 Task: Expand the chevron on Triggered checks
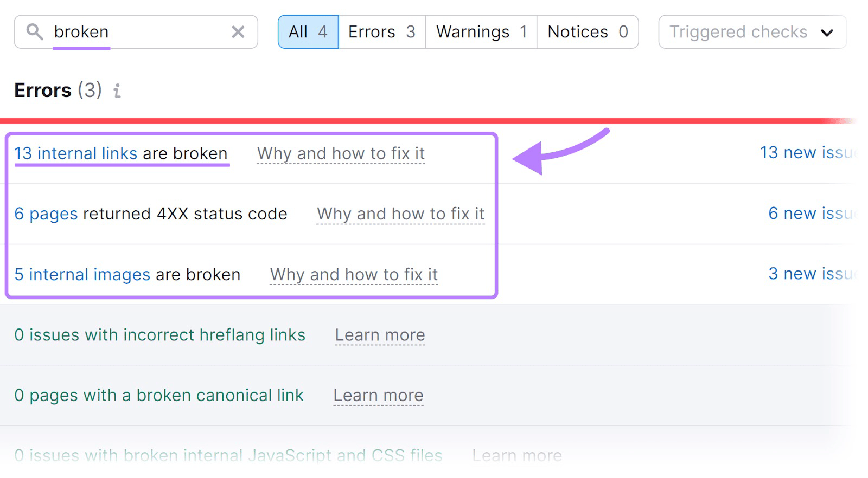tap(828, 33)
